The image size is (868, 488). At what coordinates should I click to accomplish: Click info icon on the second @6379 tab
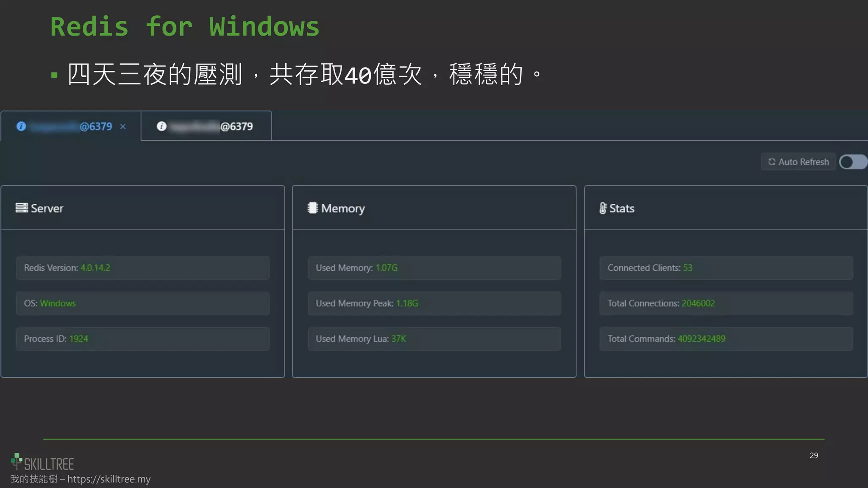coord(161,126)
